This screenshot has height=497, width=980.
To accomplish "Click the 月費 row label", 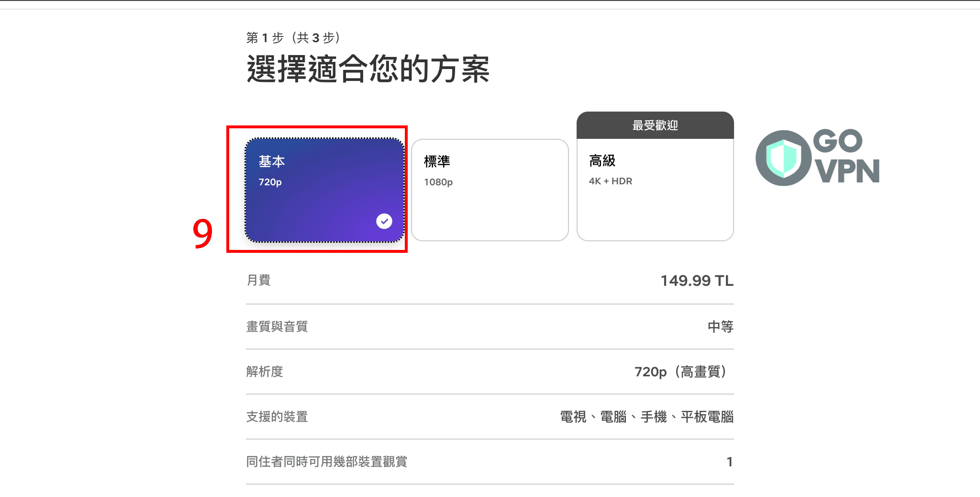I will [x=257, y=281].
